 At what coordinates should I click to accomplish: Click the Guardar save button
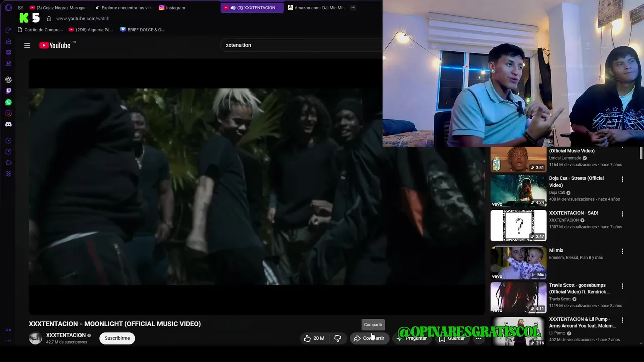(x=451, y=338)
